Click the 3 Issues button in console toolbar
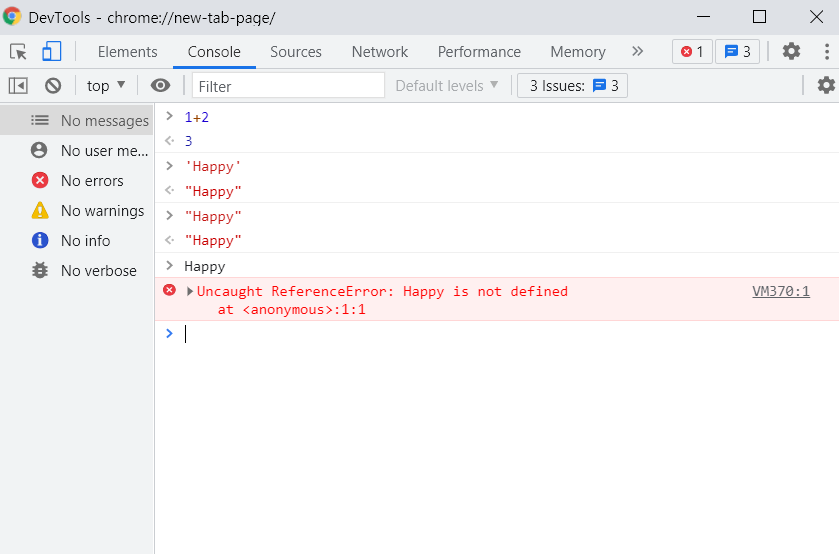Viewport: 839px width, 554px height. 573,86
